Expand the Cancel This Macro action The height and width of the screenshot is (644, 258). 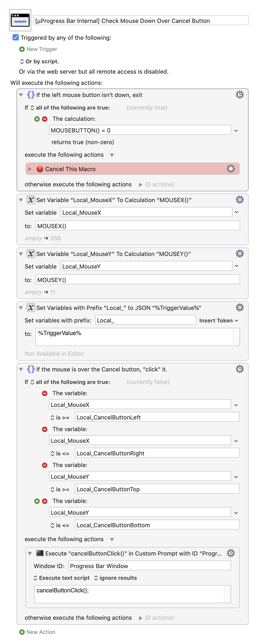[30, 169]
